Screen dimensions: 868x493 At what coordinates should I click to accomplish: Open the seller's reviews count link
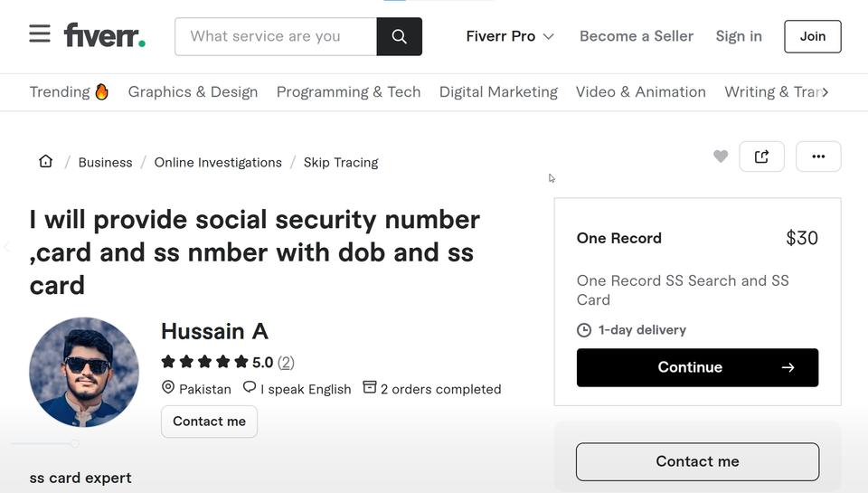286,362
